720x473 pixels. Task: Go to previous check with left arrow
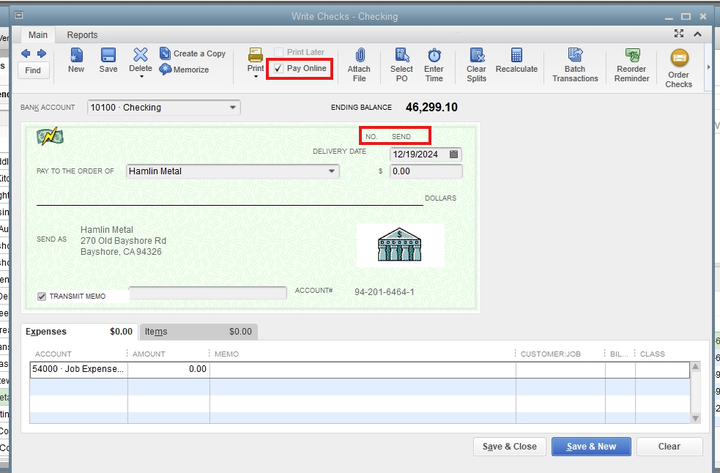25,54
